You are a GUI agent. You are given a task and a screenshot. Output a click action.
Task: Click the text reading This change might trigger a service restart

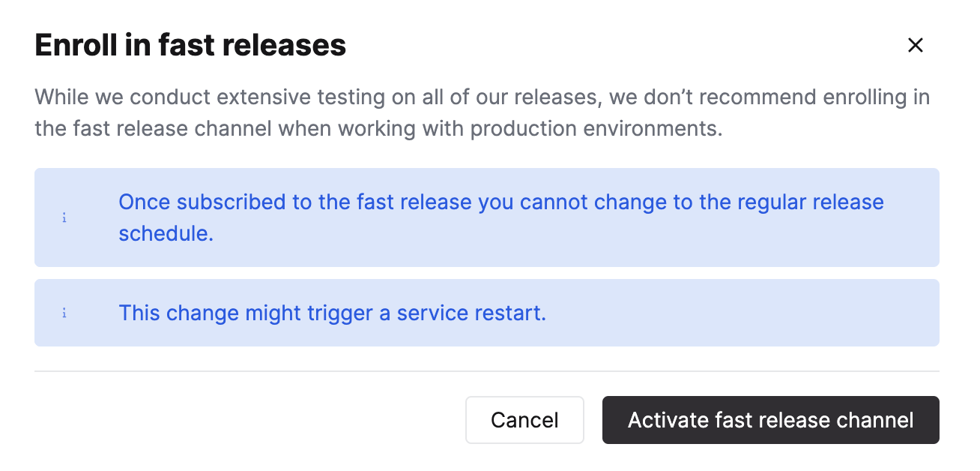click(x=333, y=313)
